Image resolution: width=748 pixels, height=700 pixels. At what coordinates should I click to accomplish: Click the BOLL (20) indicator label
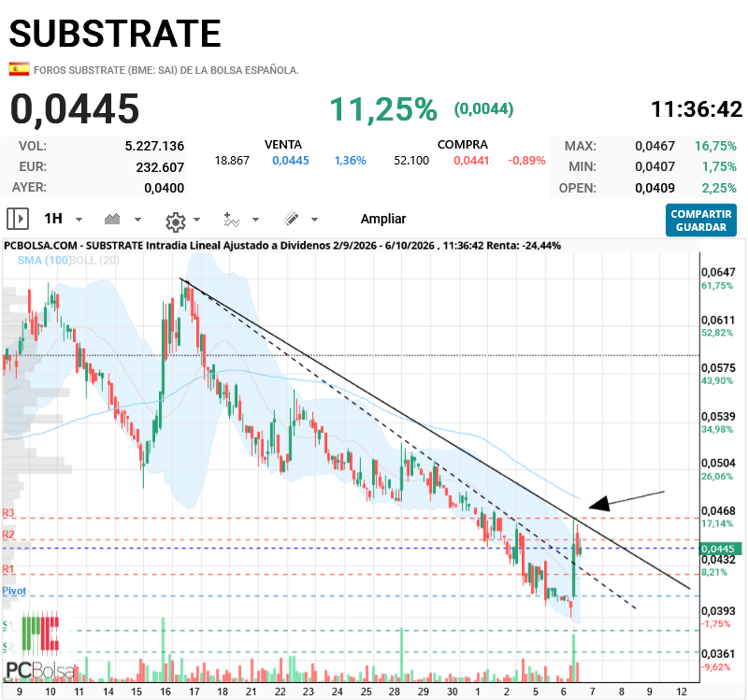(95, 261)
